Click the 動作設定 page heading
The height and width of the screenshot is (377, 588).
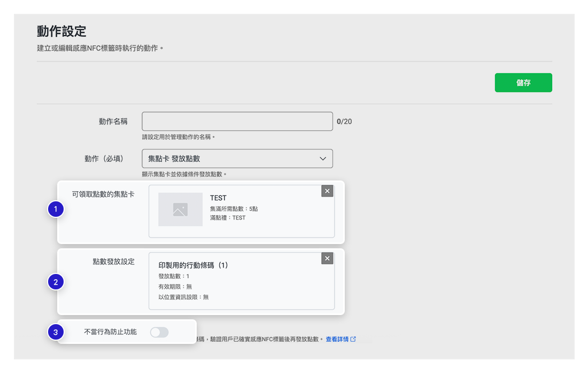coord(61,31)
